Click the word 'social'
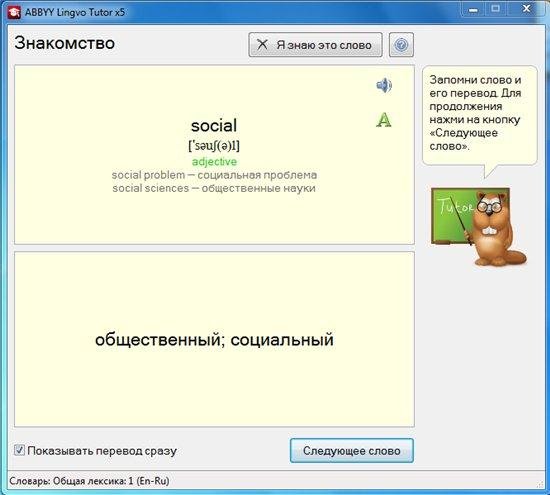 pos(214,126)
